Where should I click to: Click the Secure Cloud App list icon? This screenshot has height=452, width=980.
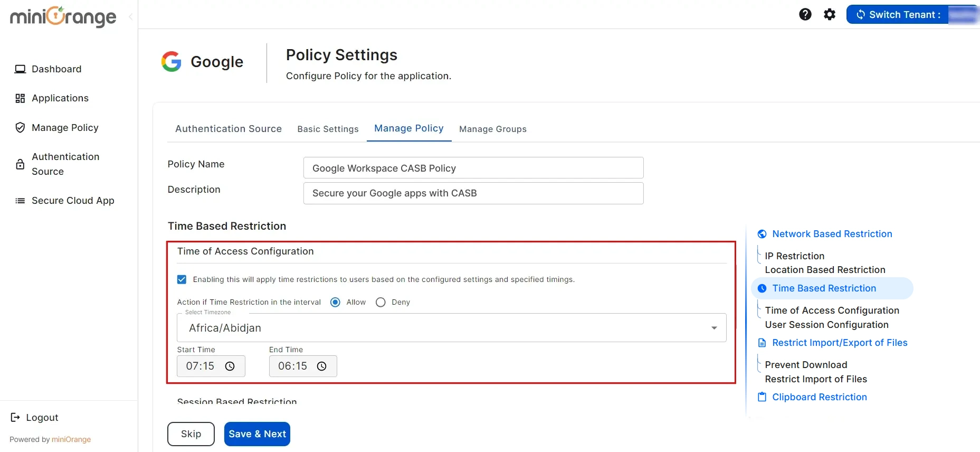tap(20, 201)
